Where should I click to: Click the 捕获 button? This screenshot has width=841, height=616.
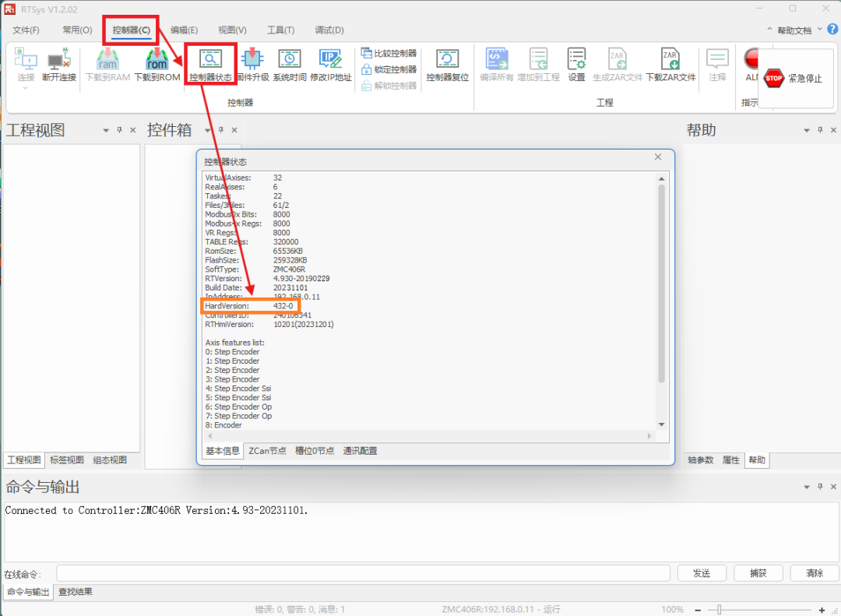(758, 573)
